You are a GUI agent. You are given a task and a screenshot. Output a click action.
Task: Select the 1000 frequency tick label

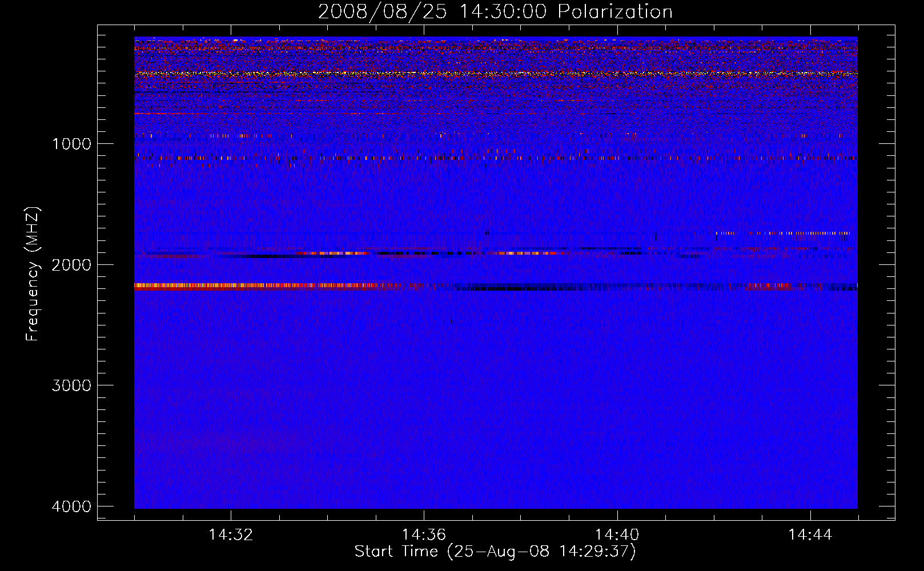(72, 144)
